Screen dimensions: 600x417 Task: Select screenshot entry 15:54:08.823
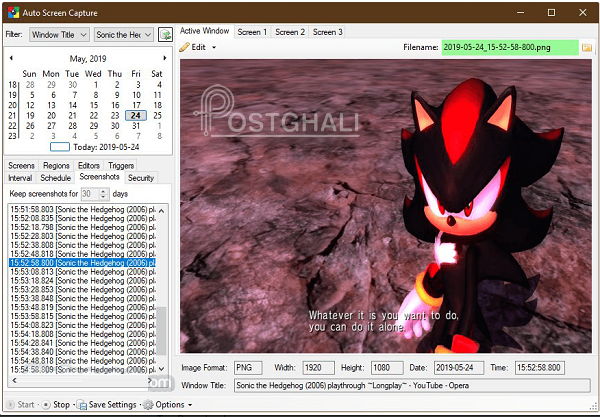tap(82, 325)
